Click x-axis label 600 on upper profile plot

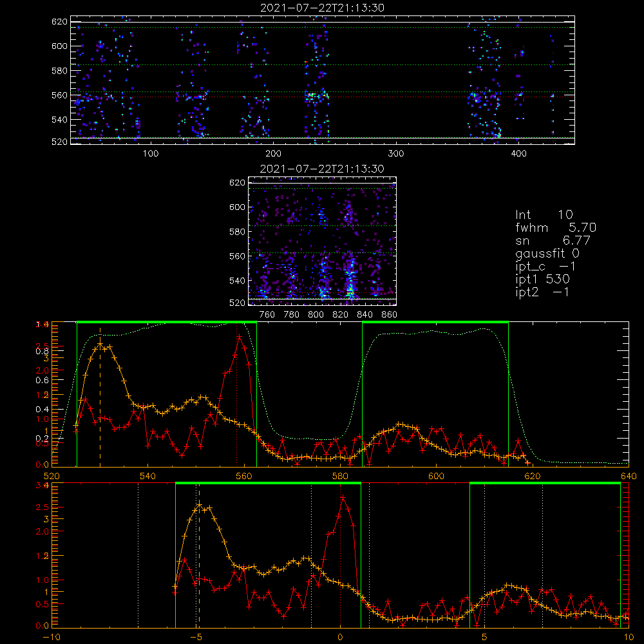(x=436, y=476)
